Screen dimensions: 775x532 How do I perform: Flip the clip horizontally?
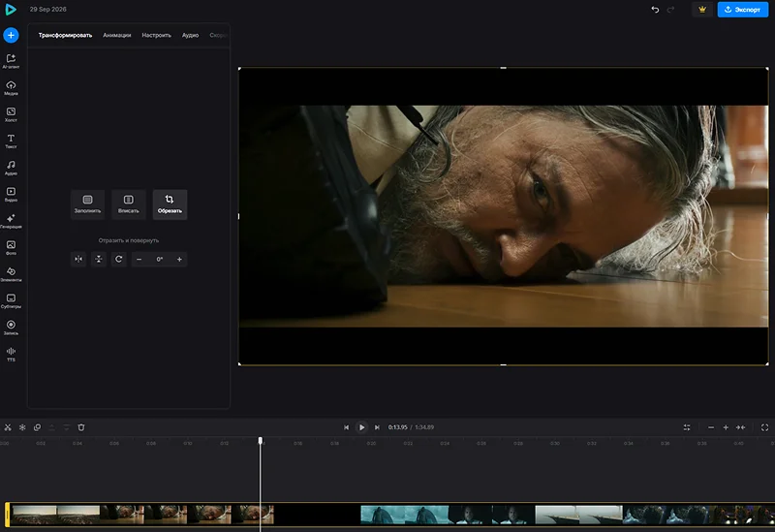coord(78,259)
